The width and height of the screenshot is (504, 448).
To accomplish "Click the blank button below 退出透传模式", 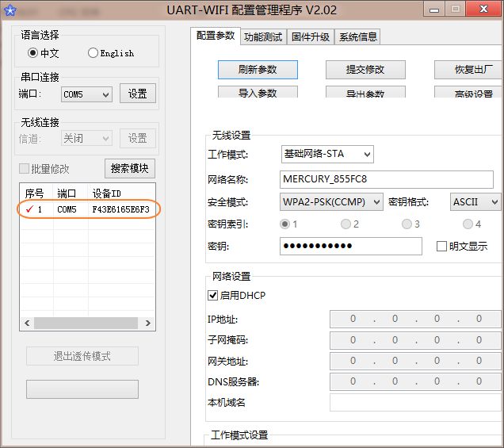I will 82,389.
